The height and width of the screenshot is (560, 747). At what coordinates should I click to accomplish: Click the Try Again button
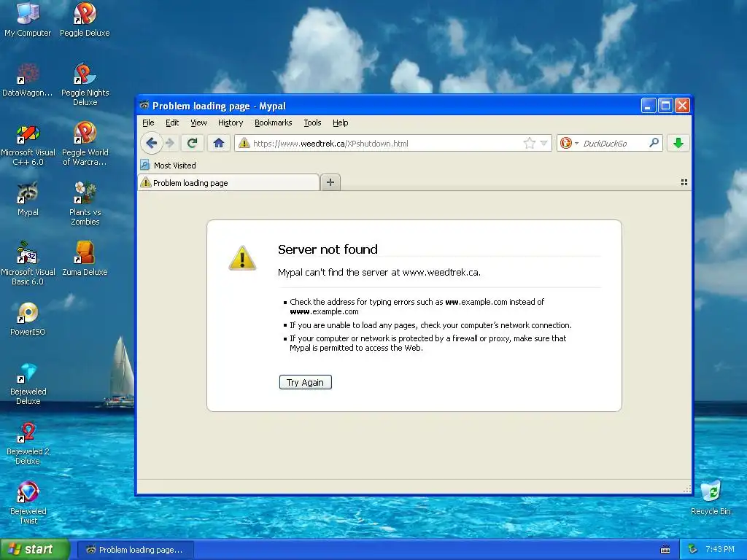[306, 382]
